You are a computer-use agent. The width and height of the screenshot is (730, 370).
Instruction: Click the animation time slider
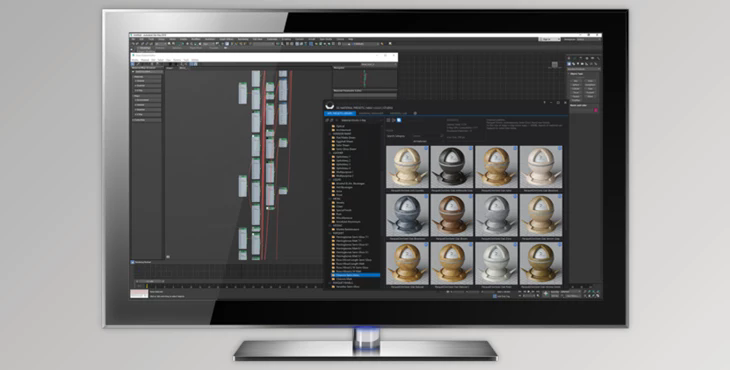click(x=150, y=281)
